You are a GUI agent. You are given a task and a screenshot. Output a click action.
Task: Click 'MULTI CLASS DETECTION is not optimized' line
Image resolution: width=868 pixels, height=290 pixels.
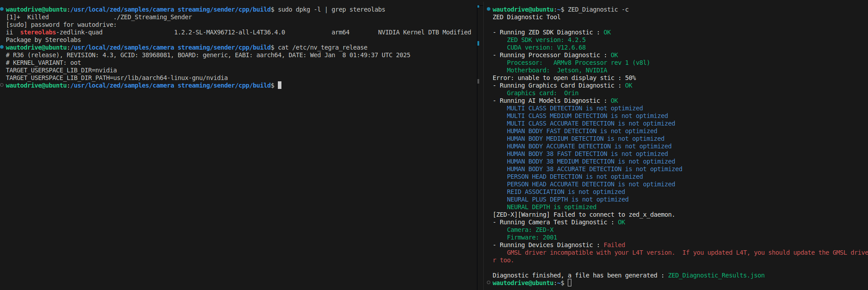pyautogui.click(x=575, y=108)
